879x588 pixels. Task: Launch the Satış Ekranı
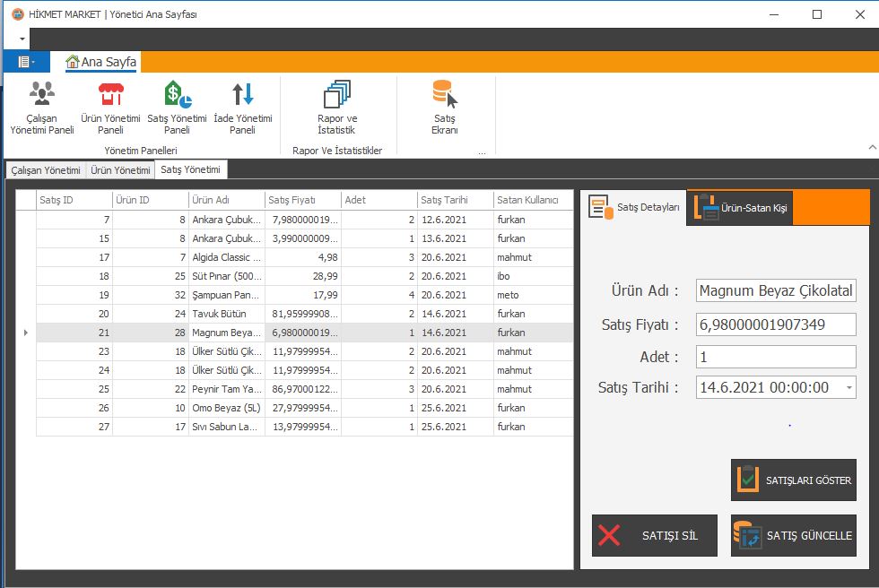point(445,108)
